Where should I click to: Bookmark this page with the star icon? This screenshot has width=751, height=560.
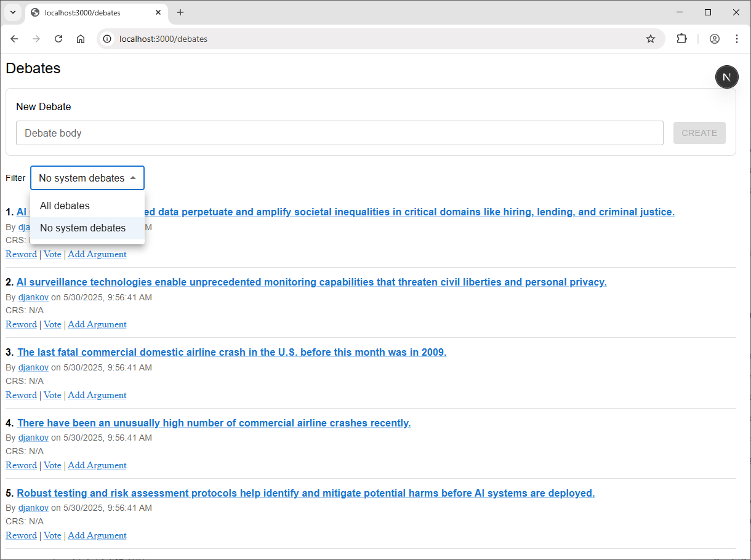[651, 39]
